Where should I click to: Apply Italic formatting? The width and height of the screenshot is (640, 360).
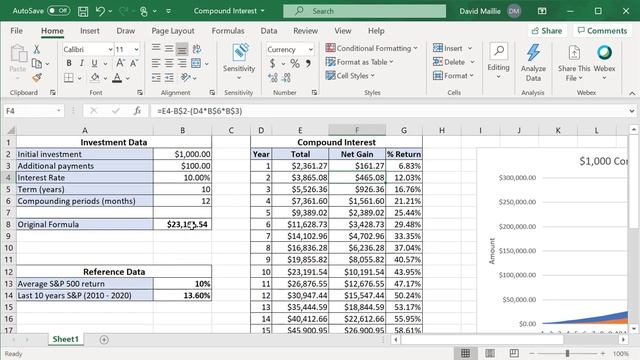tap(82, 63)
